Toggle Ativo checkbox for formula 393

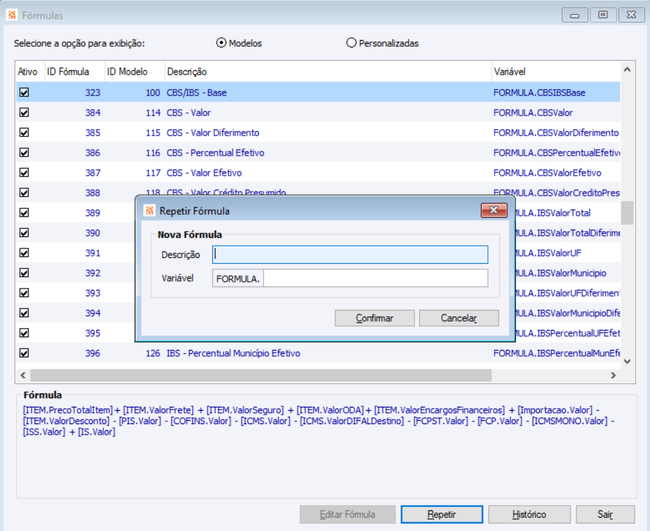pyautogui.click(x=24, y=293)
